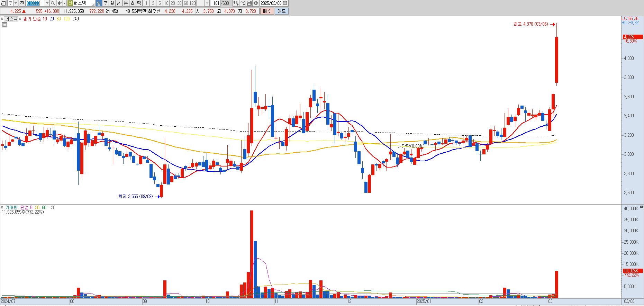The width and height of the screenshot is (644, 306).
Task: Click the moving average 10 legend value
Action: point(45,19)
